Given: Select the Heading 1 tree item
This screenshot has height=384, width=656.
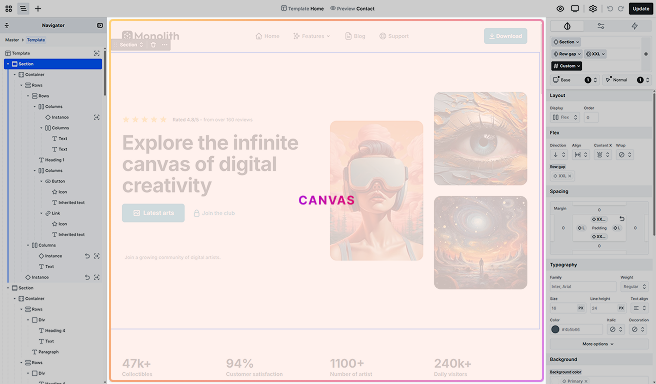Looking at the screenshot, I should [x=52, y=160].
